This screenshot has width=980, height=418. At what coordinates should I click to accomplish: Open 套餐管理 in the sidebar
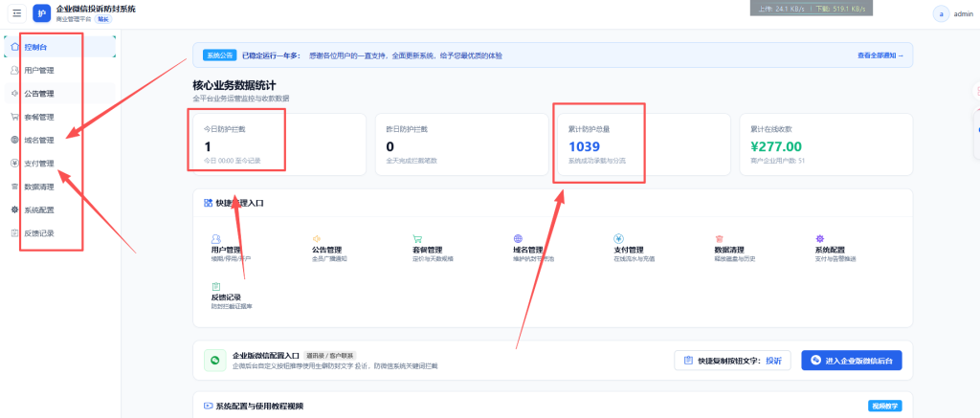[60, 117]
